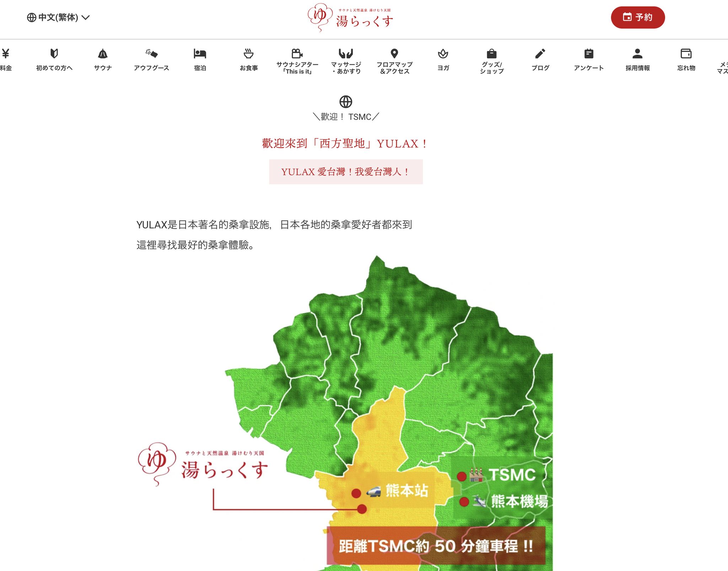Image resolution: width=728 pixels, height=571 pixels.
Task: Open Sauna Theater camera icon
Action: [297, 53]
